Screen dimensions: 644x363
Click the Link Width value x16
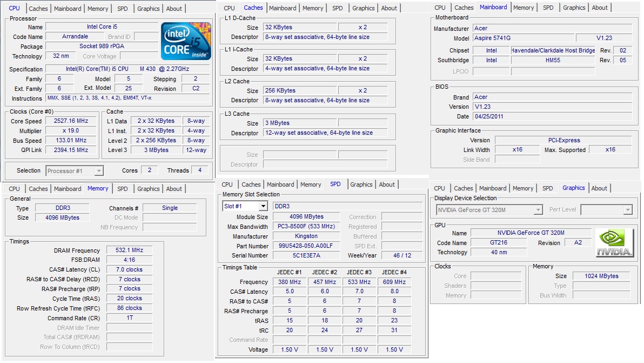[x=518, y=150]
